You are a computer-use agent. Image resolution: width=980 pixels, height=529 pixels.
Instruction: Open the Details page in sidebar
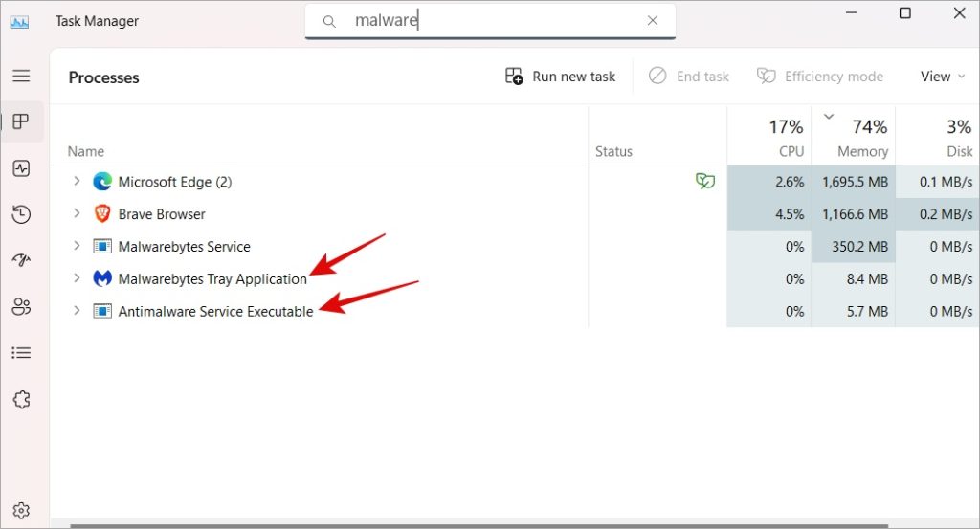click(x=21, y=353)
